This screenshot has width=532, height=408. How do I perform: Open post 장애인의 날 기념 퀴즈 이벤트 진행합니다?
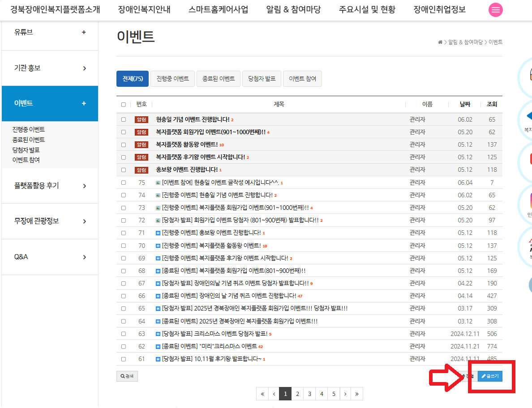point(229,296)
